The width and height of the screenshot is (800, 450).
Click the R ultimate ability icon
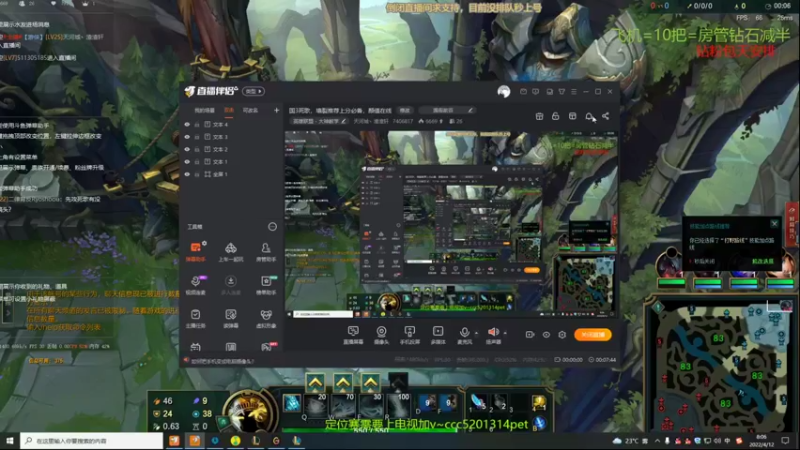tap(398, 404)
